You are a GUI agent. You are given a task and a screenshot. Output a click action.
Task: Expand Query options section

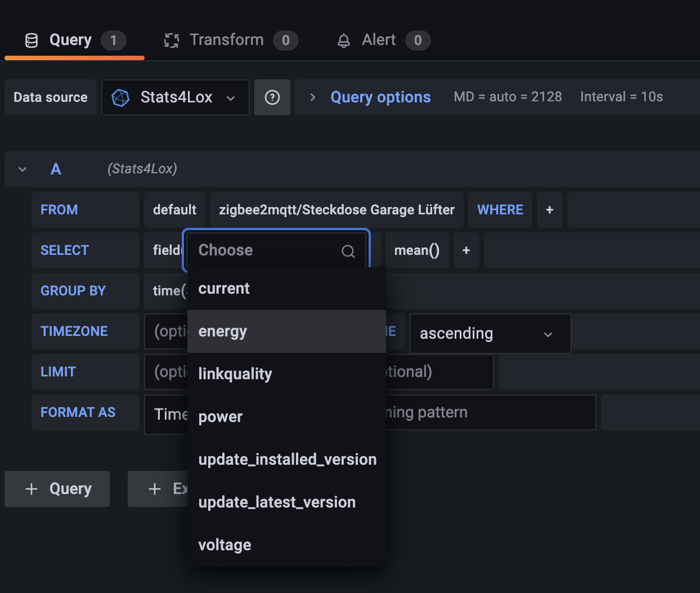coord(313,97)
